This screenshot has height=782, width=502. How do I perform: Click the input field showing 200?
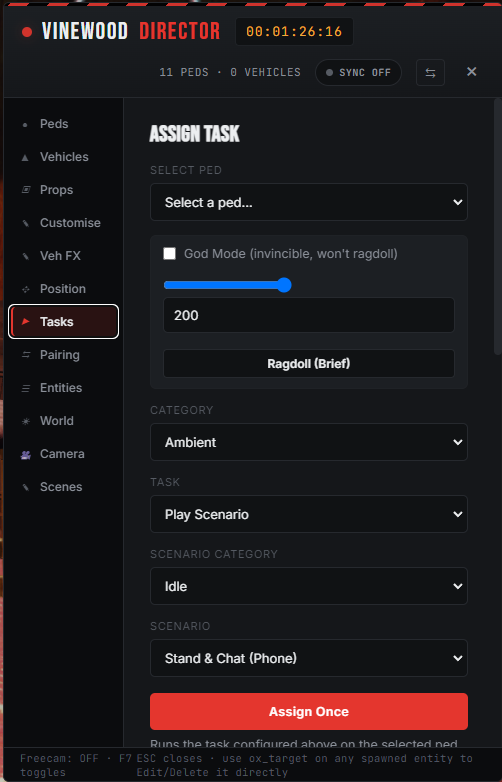click(x=309, y=315)
